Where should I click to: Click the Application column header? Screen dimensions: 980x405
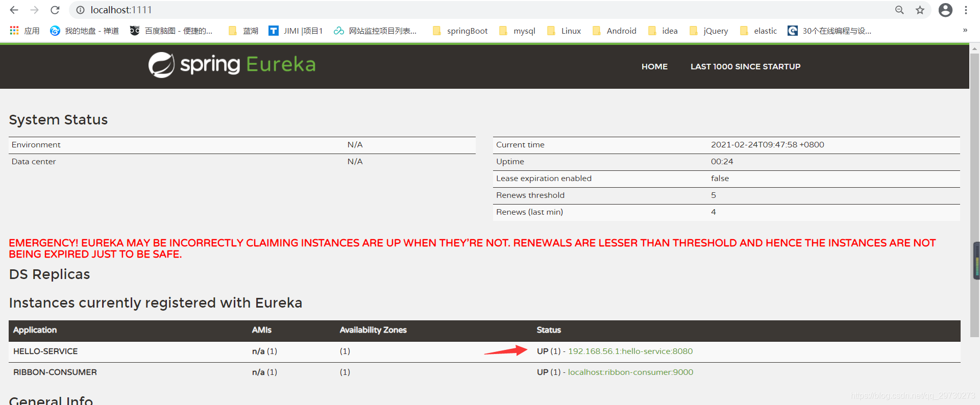pos(35,330)
